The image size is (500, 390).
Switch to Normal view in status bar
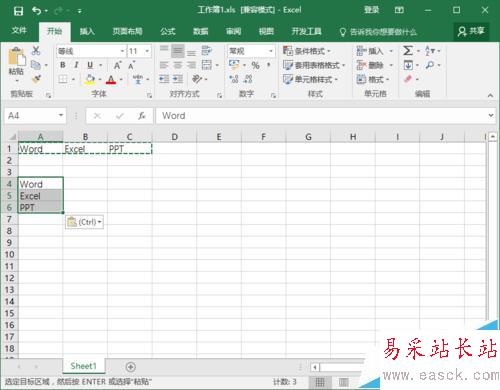tap(320, 382)
